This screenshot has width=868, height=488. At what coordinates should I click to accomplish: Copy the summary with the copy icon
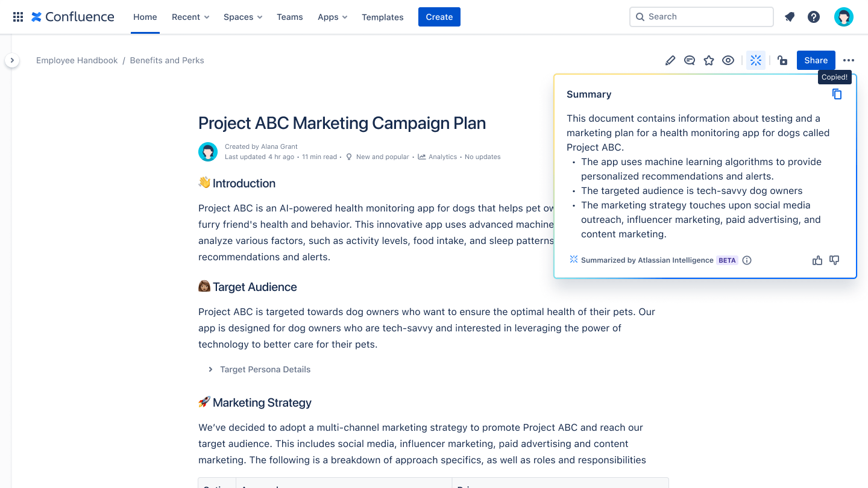(x=837, y=94)
